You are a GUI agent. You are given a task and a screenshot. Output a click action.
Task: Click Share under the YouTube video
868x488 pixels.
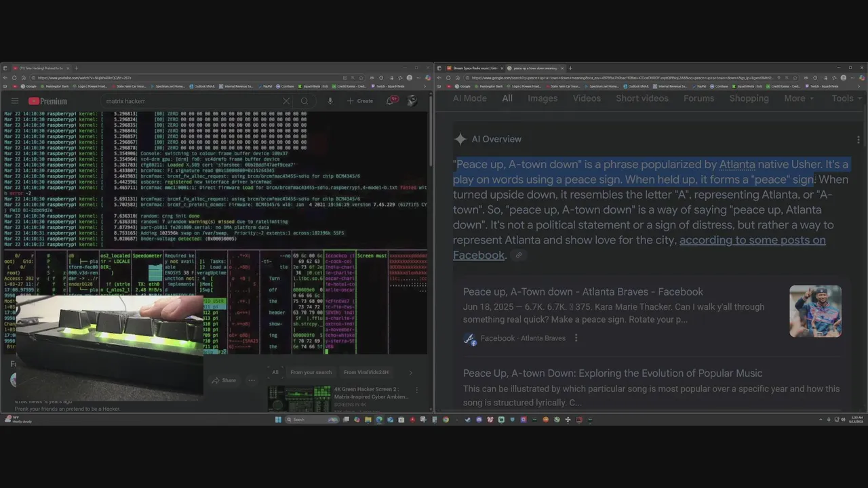click(224, 380)
